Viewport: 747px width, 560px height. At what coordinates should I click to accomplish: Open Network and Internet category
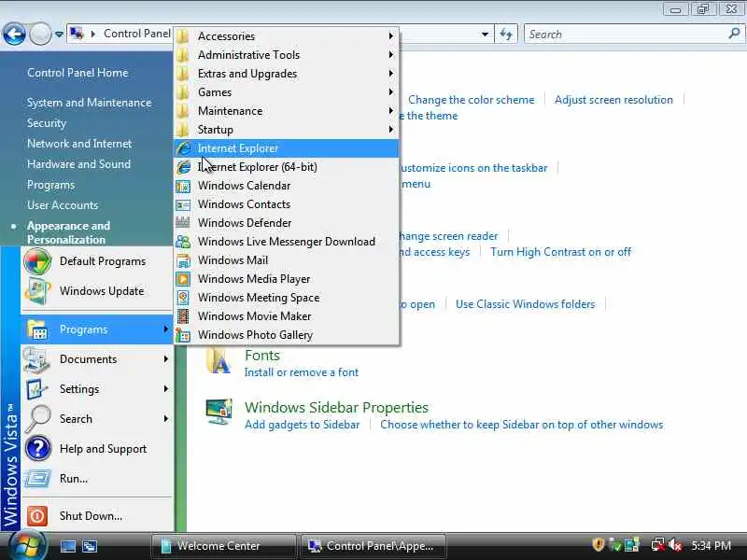coord(79,144)
